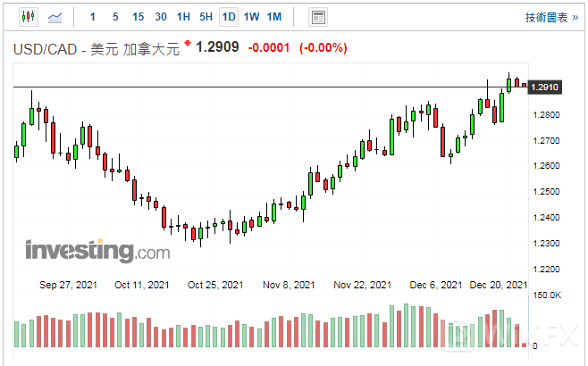Select the 15 minute timeframe
The width and height of the screenshot is (588, 366).
pos(138,17)
